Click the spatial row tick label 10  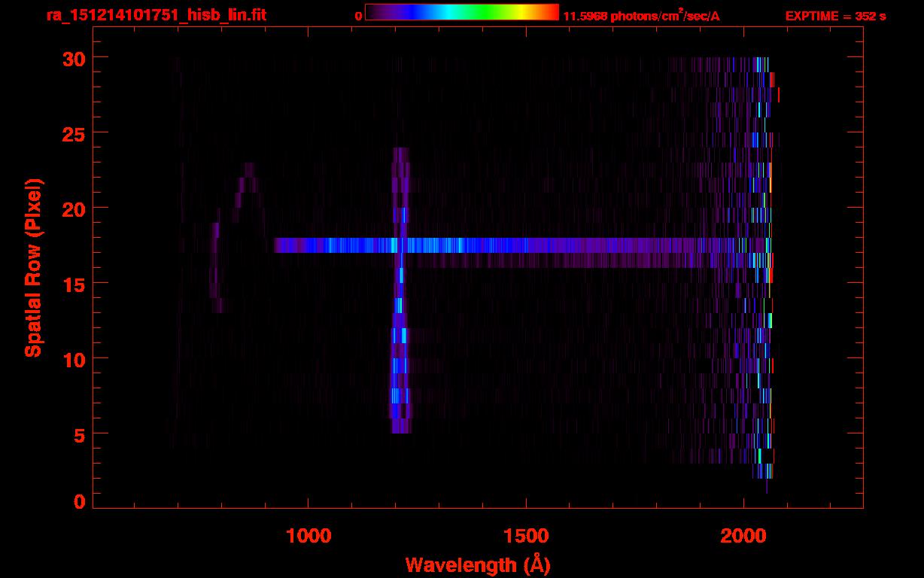[x=73, y=358]
